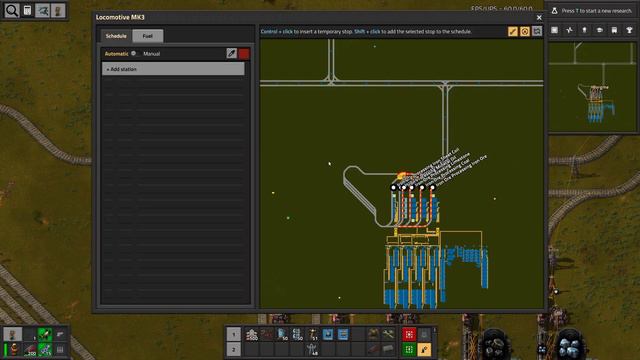Click the train icon in top-right bar

(x=614, y=30)
